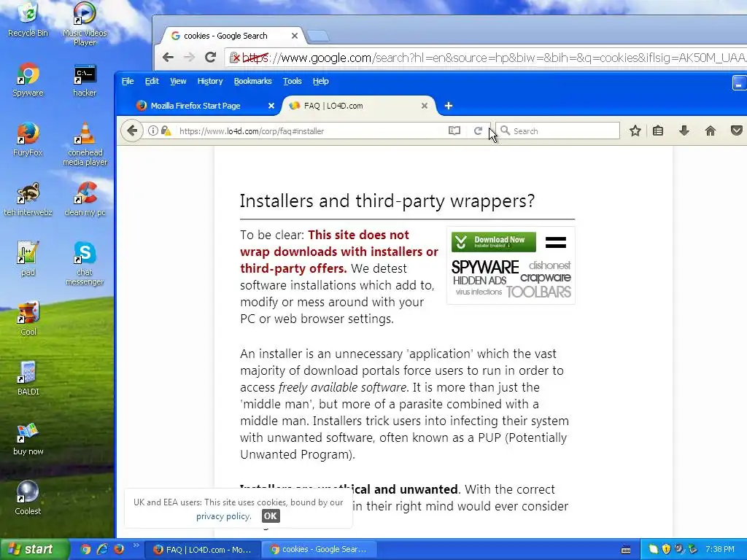Open the conehead media player shortcut
This screenshot has width=747, height=560.
tap(85, 144)
